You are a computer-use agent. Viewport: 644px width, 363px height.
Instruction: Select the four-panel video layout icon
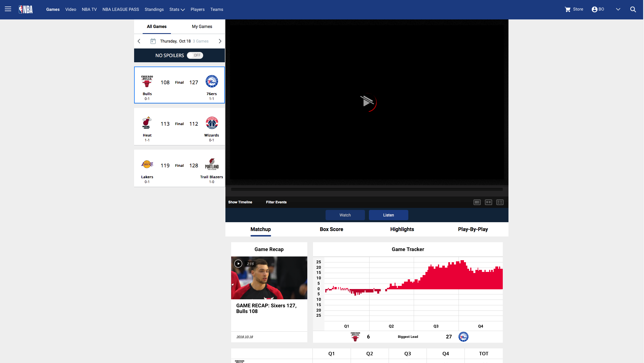click(x=500, y=202)
